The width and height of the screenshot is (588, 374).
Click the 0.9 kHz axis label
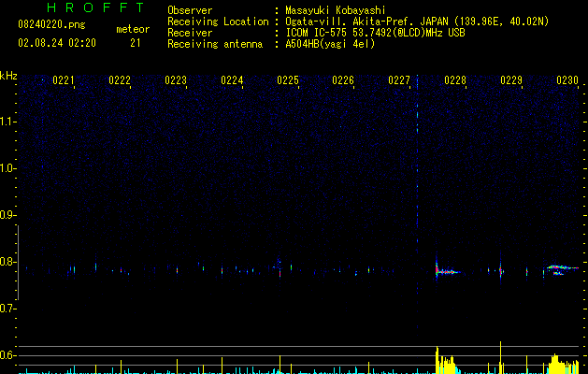pyautogui.click(x=7, y=215)
